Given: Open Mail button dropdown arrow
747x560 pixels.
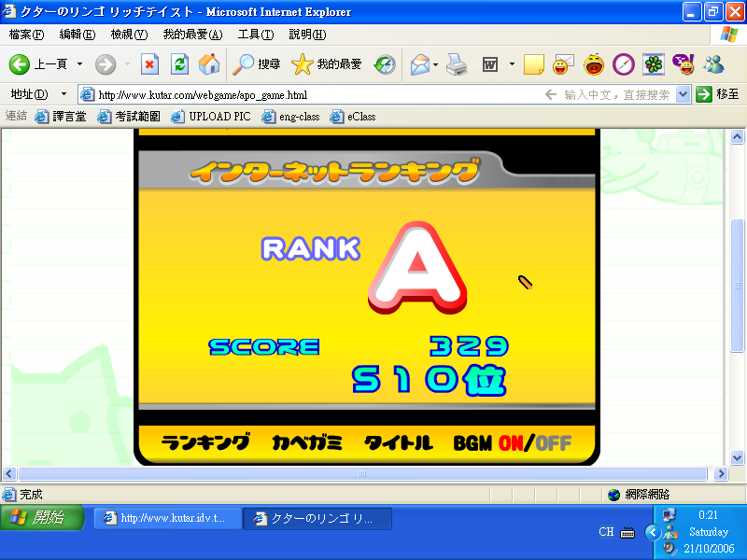Looking at the screenshot, I should point(435,64).
